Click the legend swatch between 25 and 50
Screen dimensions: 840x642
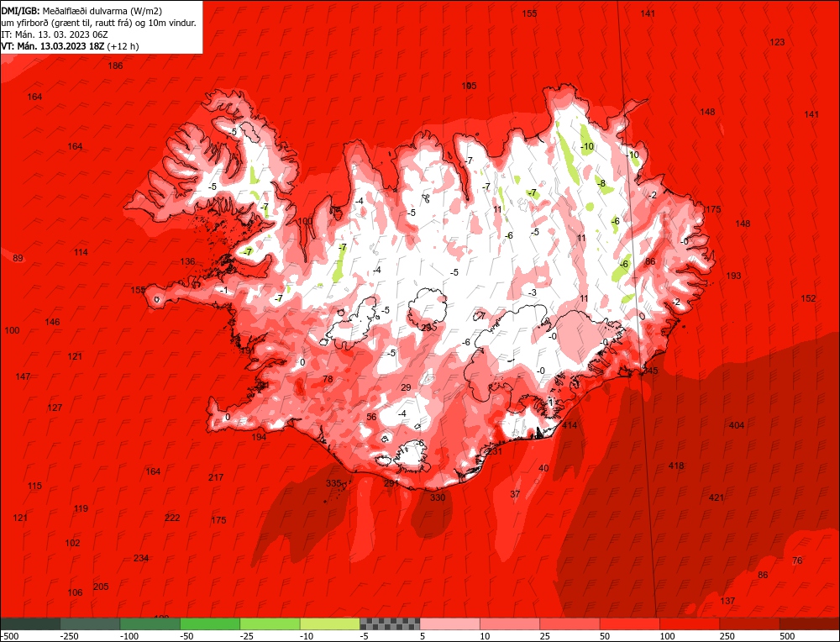[570, 624]
